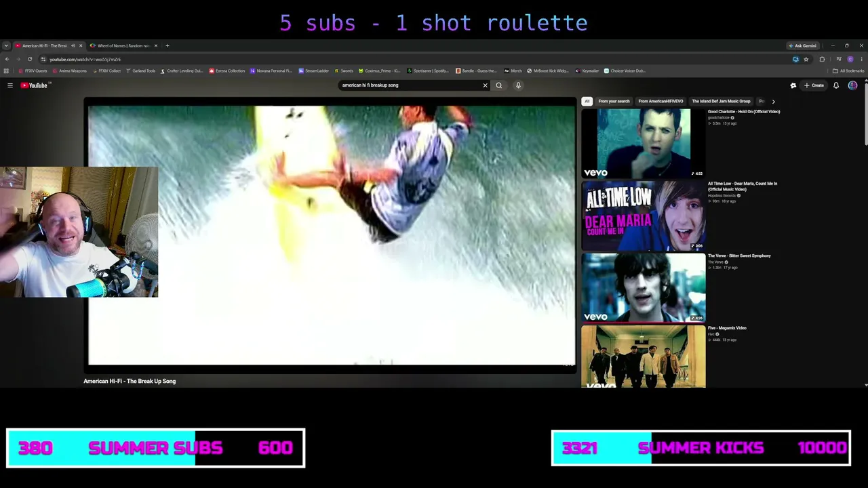The height and width of the screenshot is (488, 868).
Task: Start voice search with the microphone icon
Action: pos(518,85)
